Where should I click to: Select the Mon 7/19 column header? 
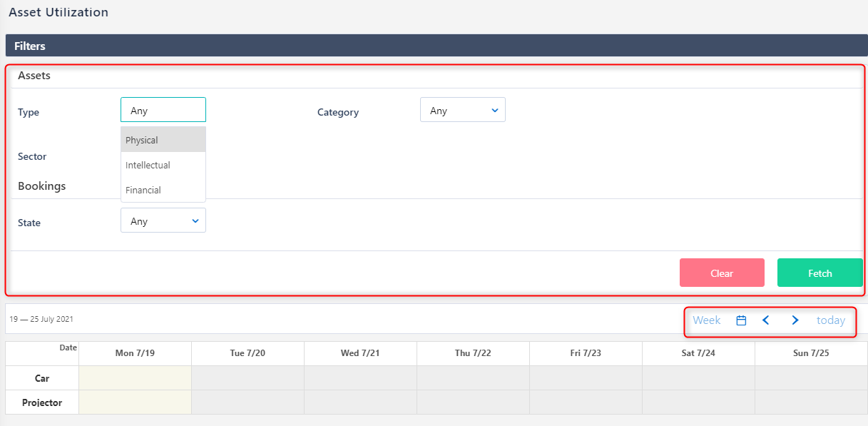(135, 353)
